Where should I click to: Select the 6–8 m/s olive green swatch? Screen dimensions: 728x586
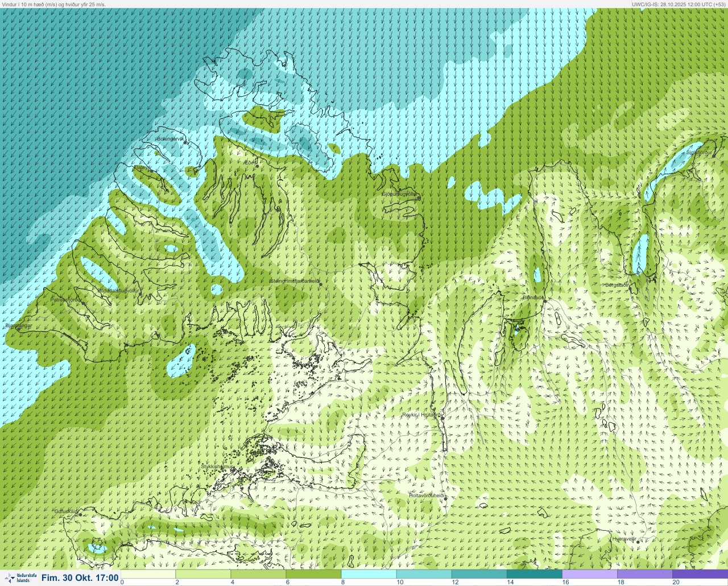point(315,574)
